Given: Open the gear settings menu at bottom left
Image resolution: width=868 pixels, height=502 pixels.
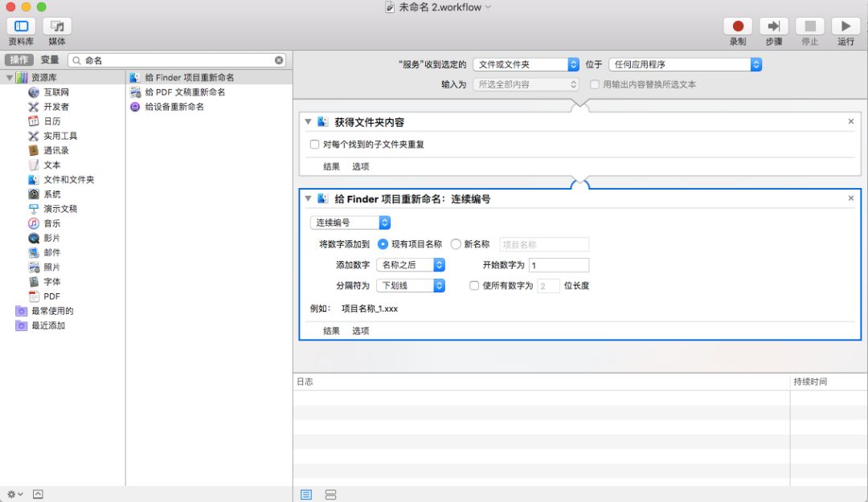Looking at the screenshot, I should (14, 494).
